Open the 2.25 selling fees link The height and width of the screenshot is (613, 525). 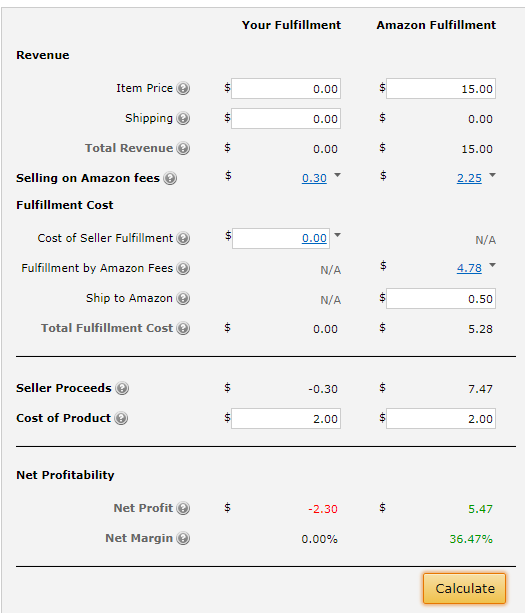click(469, 178)
